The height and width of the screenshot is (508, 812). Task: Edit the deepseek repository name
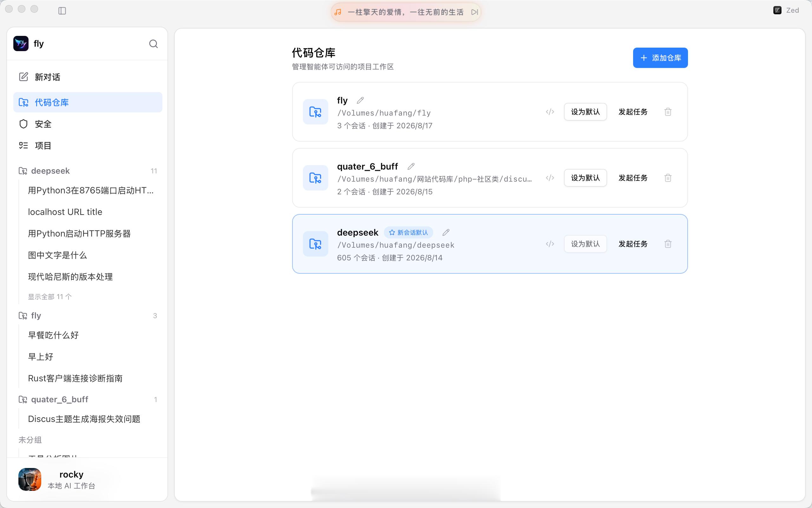[x=446, y=232]
